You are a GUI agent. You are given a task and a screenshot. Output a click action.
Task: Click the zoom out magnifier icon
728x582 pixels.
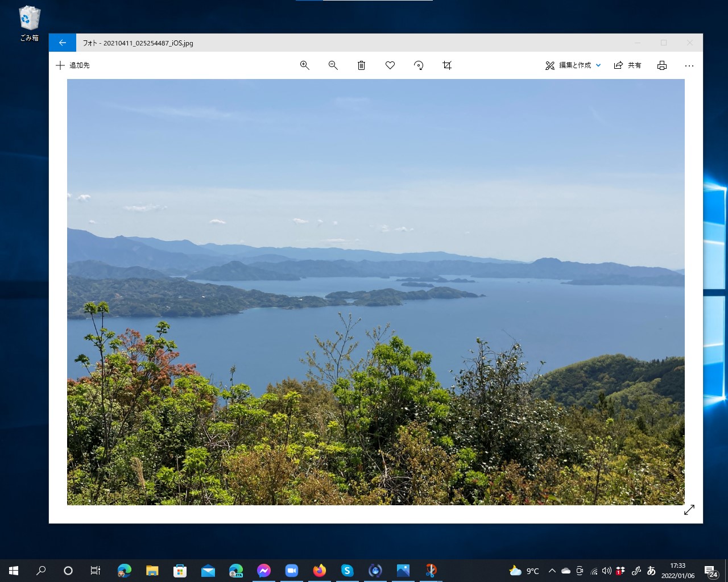tap(333, 65)
